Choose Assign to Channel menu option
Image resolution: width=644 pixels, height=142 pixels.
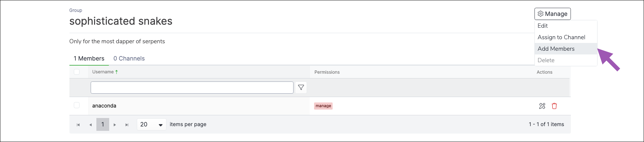tap(561, 37)
